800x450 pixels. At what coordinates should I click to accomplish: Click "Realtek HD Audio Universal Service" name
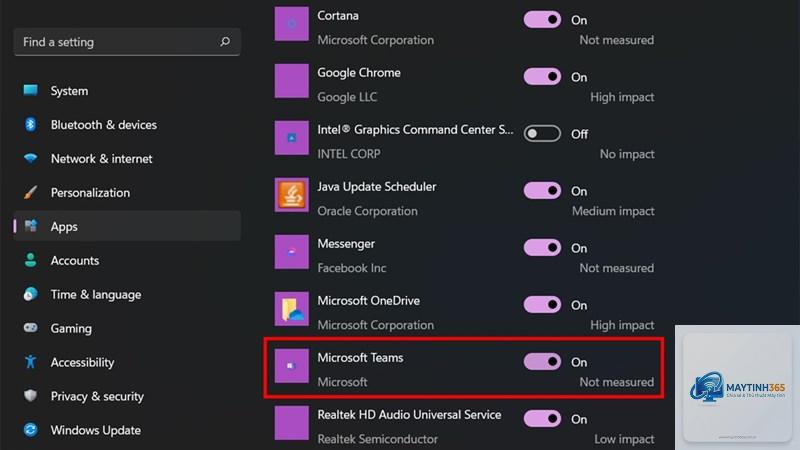409,415
